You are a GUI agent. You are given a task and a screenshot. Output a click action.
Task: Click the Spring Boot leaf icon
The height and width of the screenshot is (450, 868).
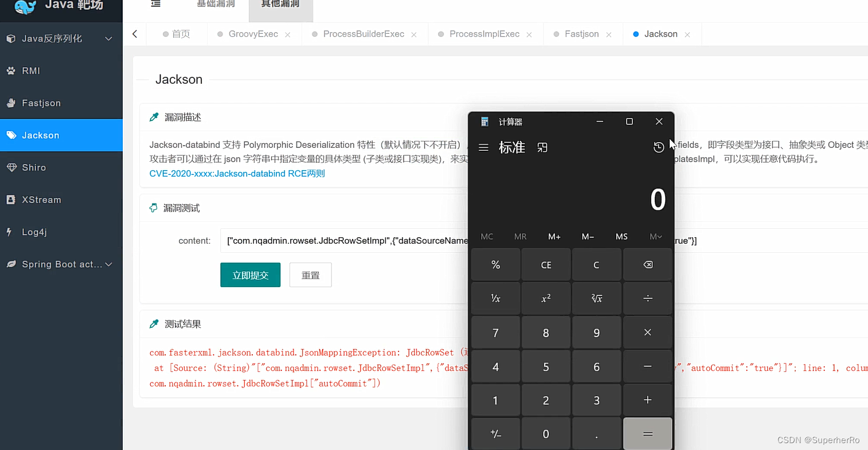(x=11, y=264)
